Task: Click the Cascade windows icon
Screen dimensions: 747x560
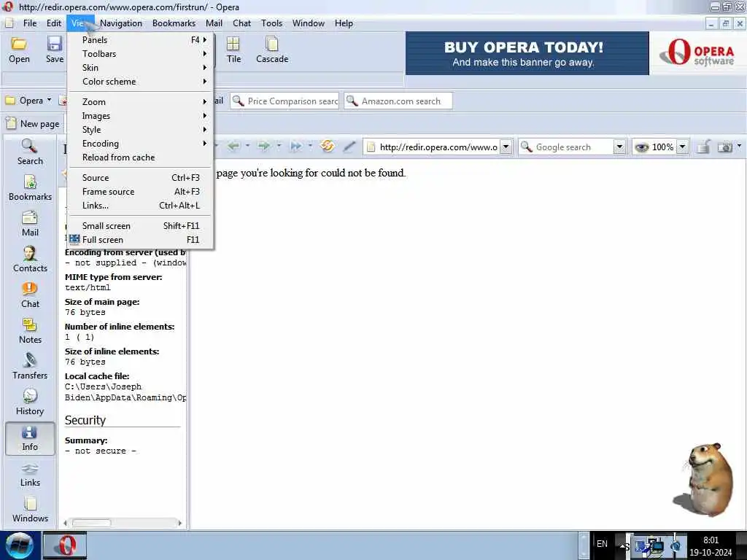Action: click(x=272, y=50)
